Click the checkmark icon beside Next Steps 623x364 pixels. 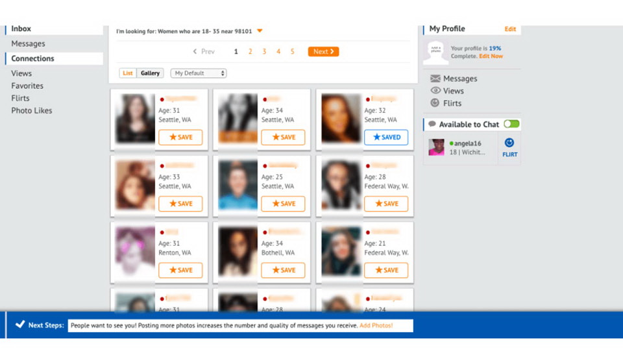coord(20,324)
